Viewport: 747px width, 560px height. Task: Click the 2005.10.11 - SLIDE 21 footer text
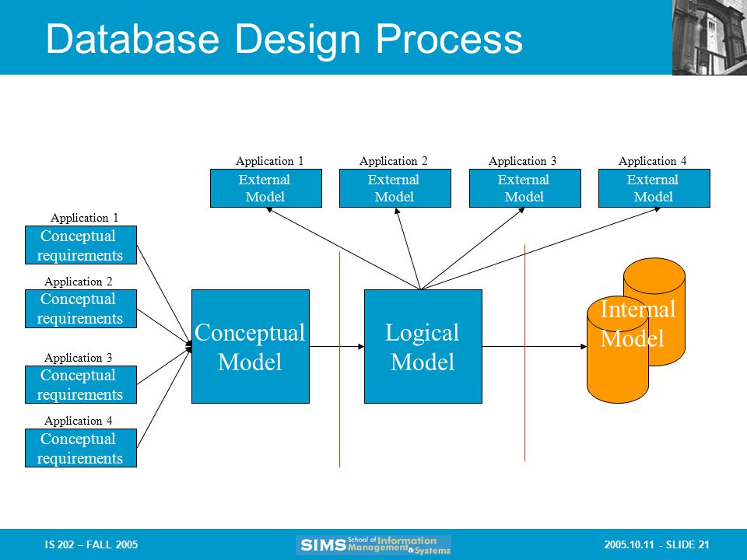pos(657,544)
